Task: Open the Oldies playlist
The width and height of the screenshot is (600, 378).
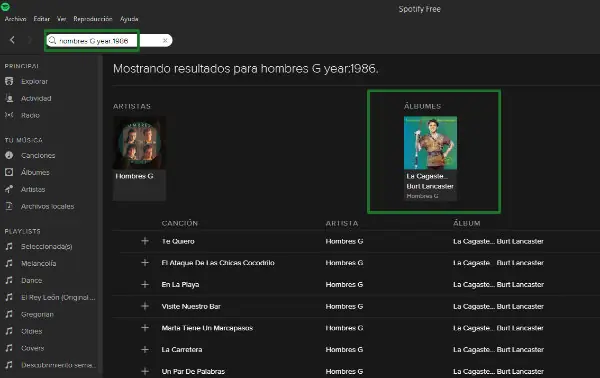Action: point(31,331)
